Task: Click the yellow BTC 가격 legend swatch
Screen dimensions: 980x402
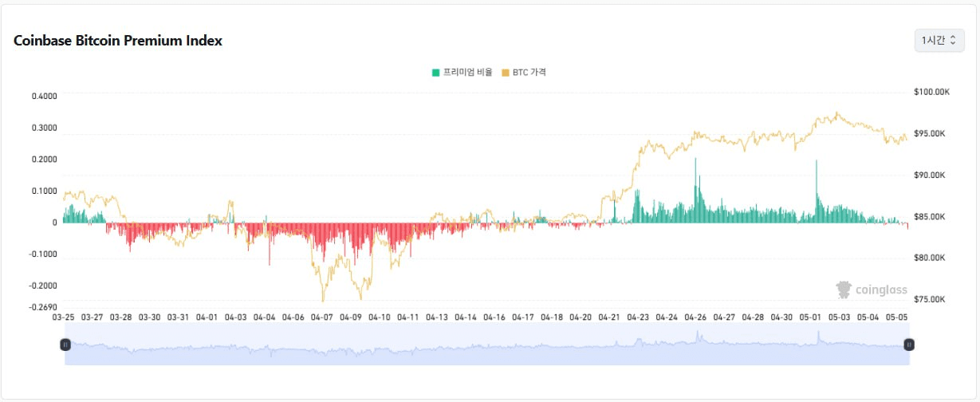Action: click(x=505, y=73)
